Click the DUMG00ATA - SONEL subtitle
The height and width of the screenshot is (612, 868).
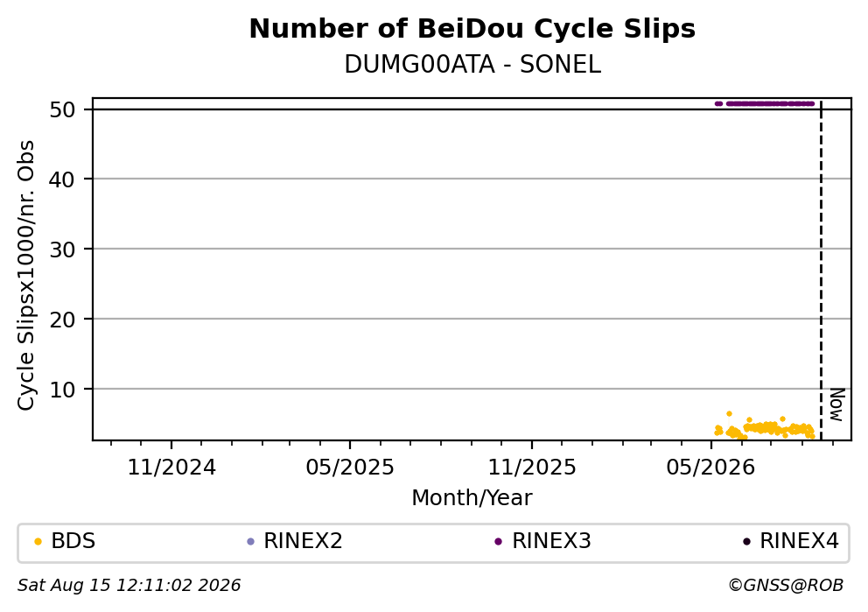[x=472, y=65]
